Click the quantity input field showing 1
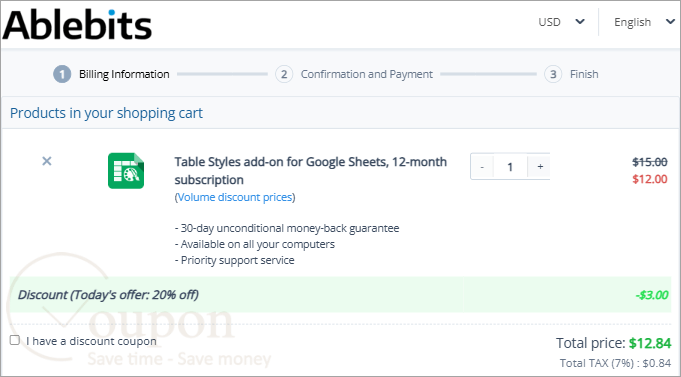Image resolution: width=681 pixels, height=377 pixels. tap(510, 166)
